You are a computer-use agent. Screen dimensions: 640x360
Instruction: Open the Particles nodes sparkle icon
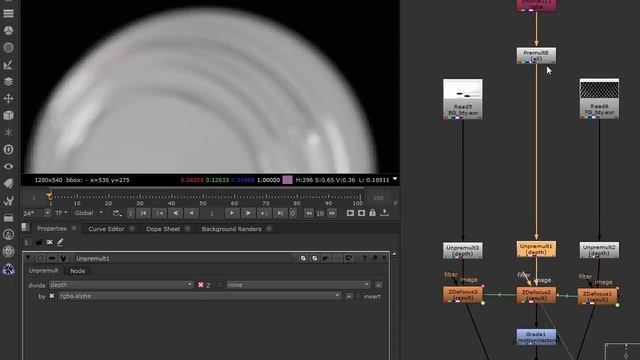tap(8, 133)
